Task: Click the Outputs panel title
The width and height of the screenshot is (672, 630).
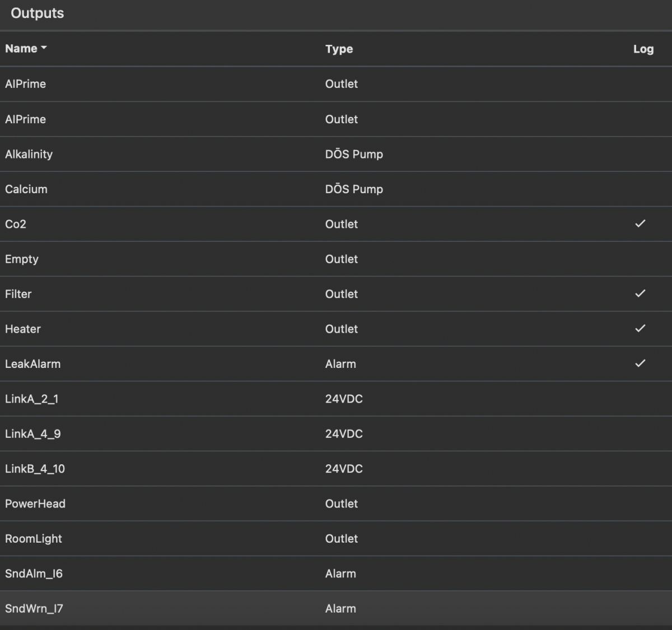Action: tap(38, 13)
